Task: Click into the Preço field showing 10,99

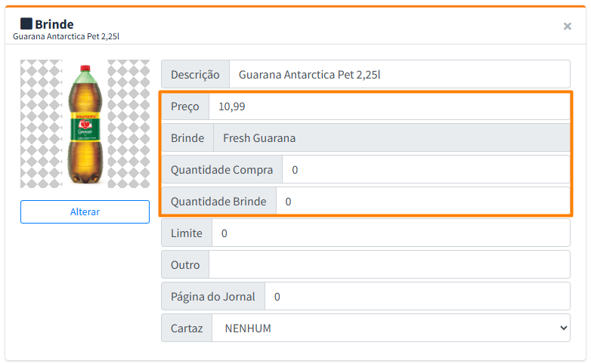Action: click(388, 106)
